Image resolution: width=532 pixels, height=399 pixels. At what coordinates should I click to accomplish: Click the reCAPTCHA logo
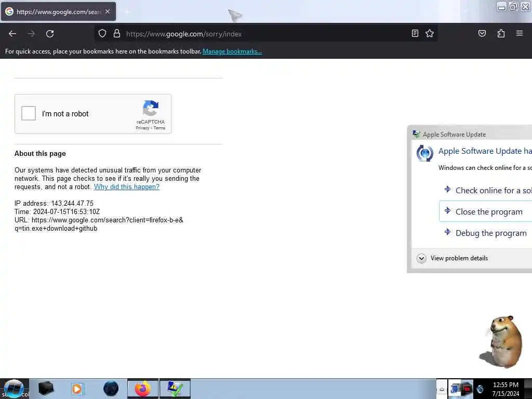click(x=151, y=108)
